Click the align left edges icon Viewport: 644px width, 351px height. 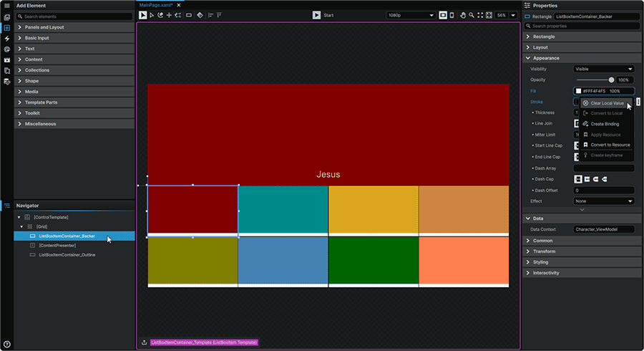click(210, 15)
